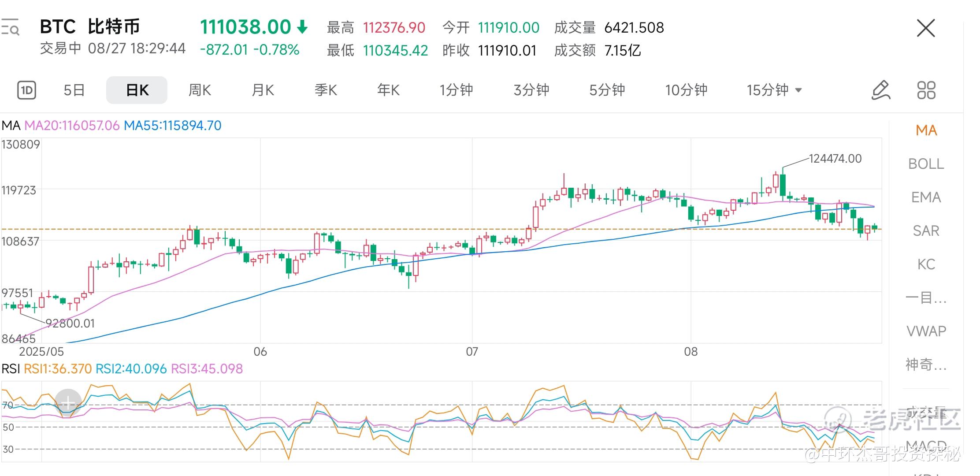The width and height of the screenshot is (980, 476).
Task: Open the stock search list icon
Action: point(10,27)
